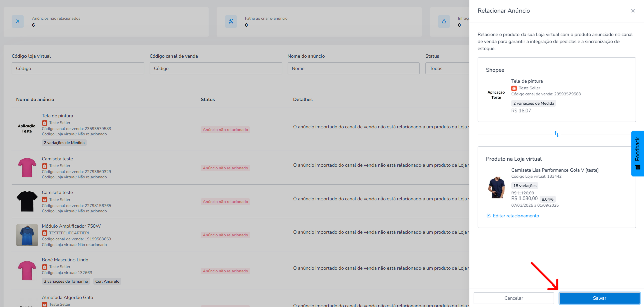Click the edit pencil icon in Produto card
The height and width of the screenshot is (307, 644).
point(489,216)
